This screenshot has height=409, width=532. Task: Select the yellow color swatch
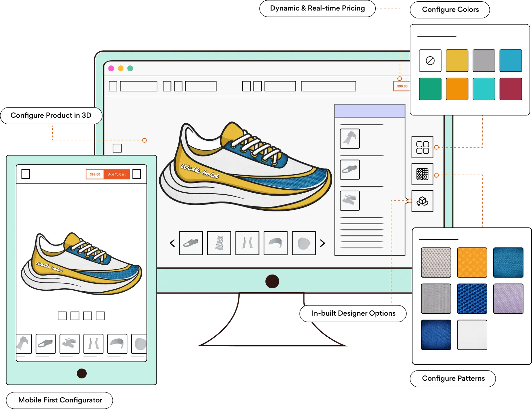pyautogui.click(x=457, y=60)
